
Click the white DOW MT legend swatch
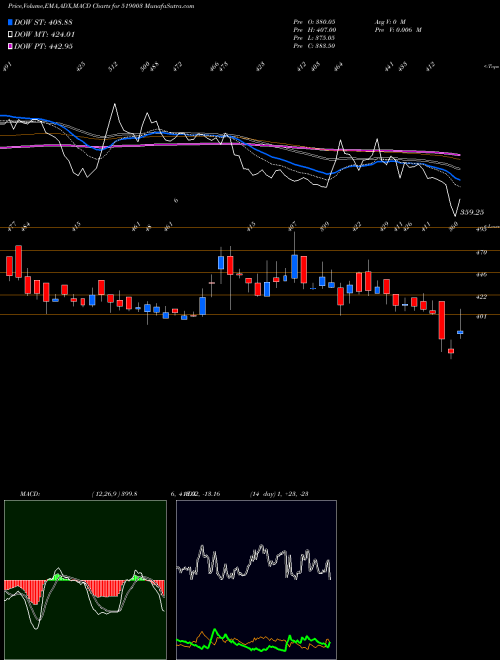[x=11, y=35]
